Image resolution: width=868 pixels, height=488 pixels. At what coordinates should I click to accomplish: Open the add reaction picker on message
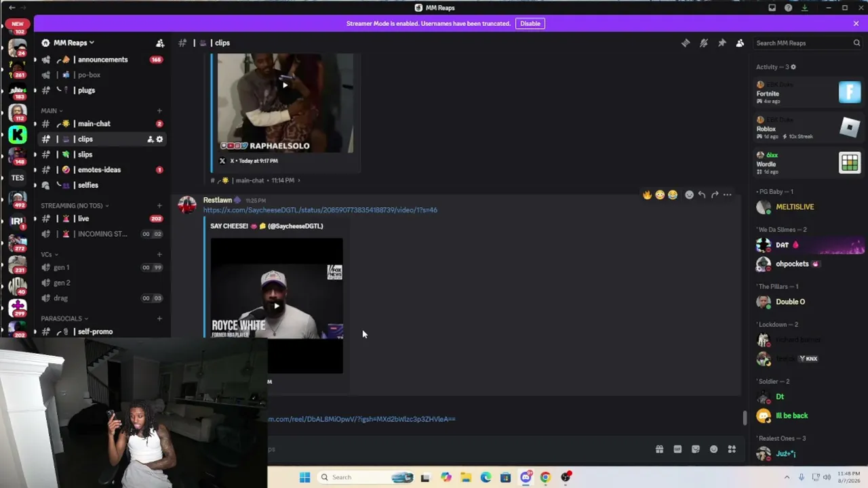tap(689, 195)
